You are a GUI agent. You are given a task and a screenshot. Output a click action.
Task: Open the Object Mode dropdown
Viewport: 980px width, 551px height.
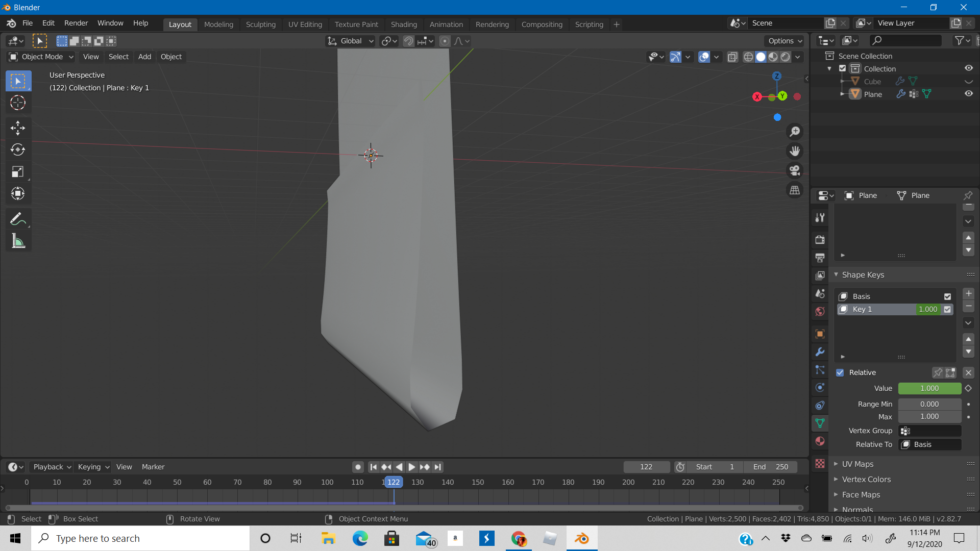point(40,57)
